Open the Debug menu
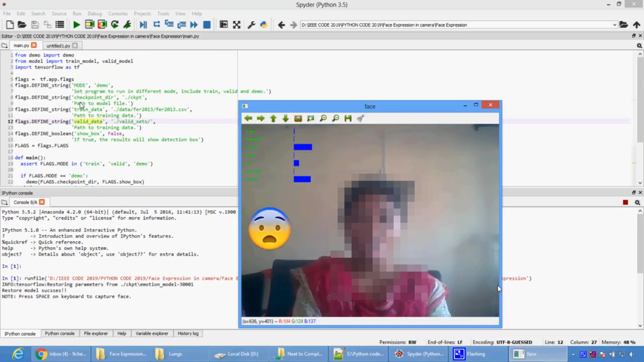This screenshot has width=644, height=362. point(94,13)
